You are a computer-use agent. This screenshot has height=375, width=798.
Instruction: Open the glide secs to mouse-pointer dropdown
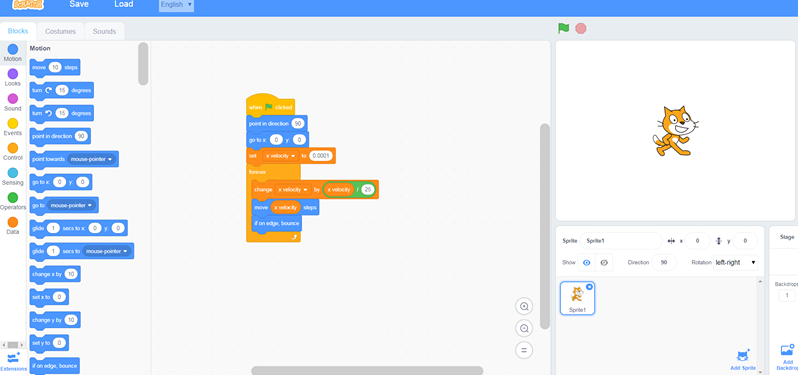click(x=106, y=251)
